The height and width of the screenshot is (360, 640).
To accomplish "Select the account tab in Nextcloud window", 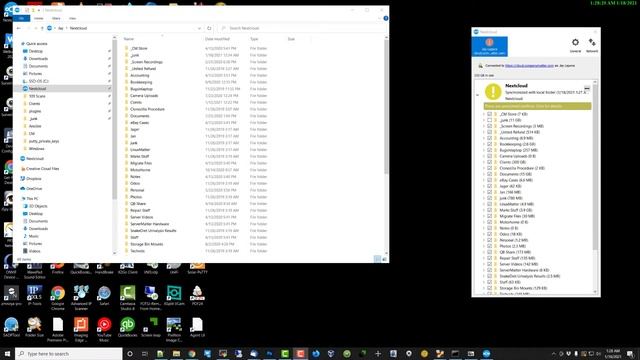I will click(489, 46).
